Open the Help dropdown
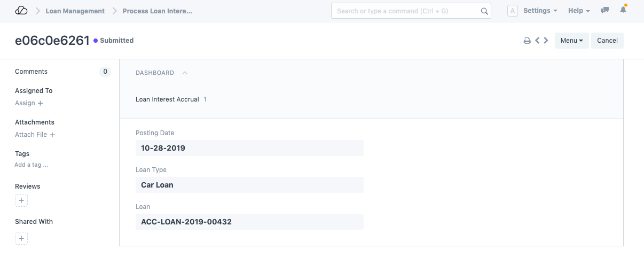The width and height of the screenshot is (644, 257). tap(579, 11)
